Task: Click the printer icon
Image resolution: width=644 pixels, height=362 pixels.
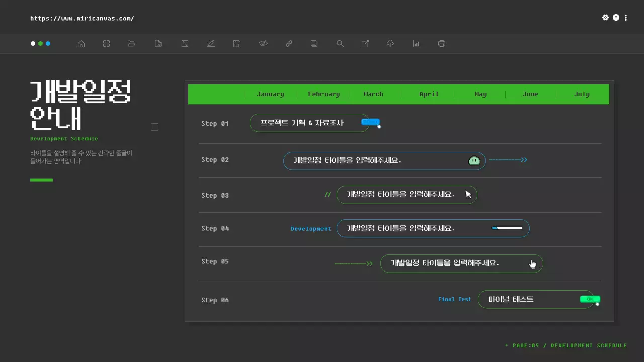Action: pos(442,44)
